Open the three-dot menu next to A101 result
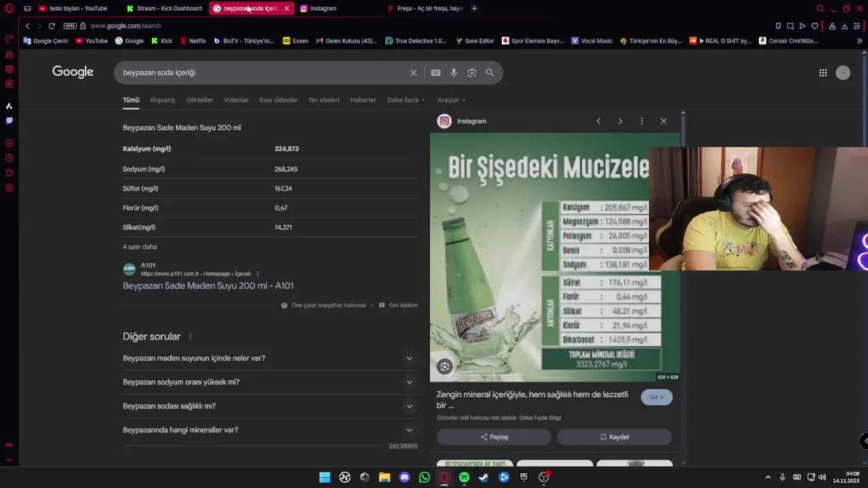 (x=258, y=274)
